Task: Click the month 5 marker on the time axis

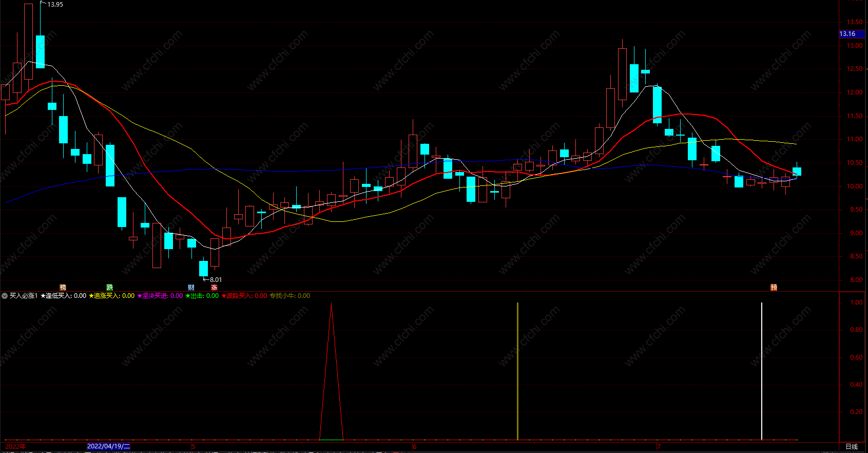Action: click(x=193, y=447)
